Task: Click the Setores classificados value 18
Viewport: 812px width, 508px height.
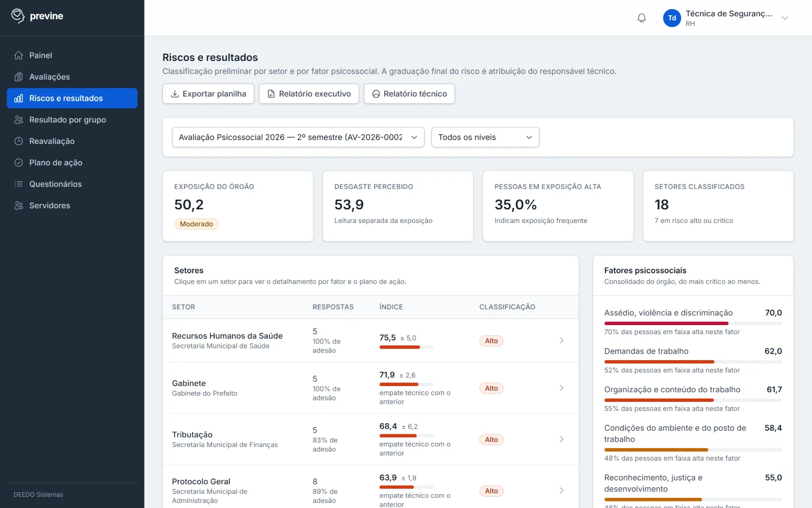Action: pyautogui.click(x=662, y=205)
